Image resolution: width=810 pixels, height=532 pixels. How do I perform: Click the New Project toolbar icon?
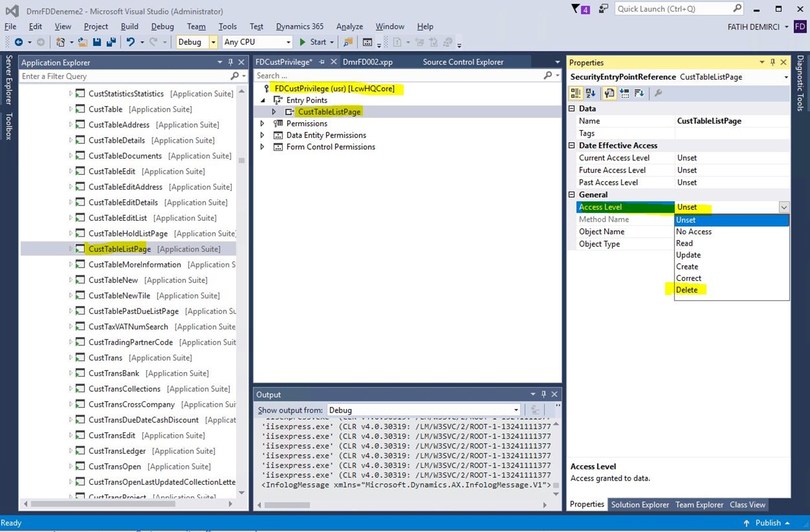pyautogui.click(x=61, y=42)
